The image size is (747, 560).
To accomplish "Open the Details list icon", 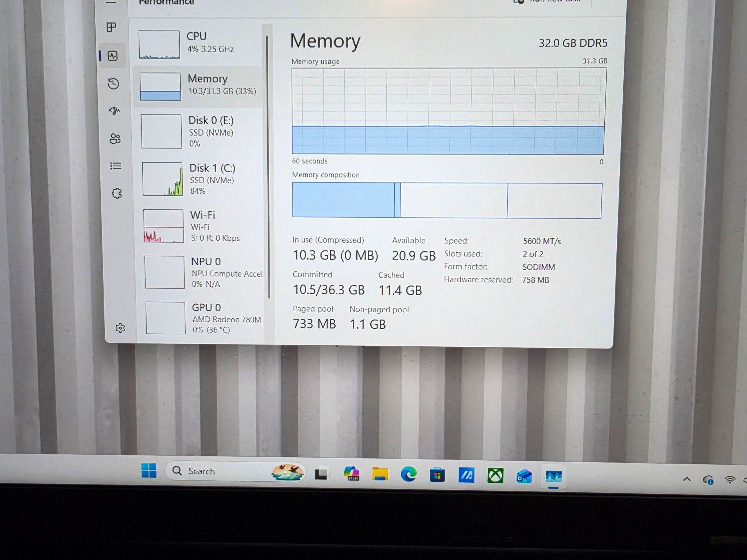I will pos(116,166).
